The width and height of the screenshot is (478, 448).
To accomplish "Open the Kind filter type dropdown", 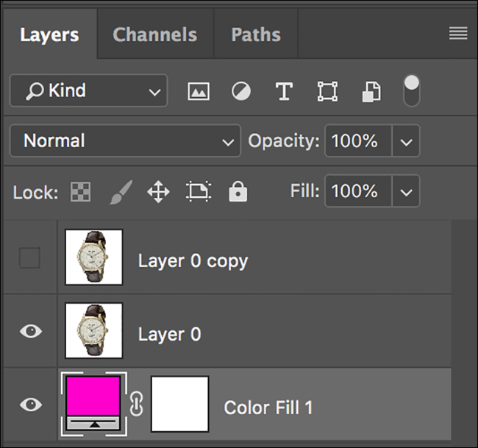I will click(89, 91).
